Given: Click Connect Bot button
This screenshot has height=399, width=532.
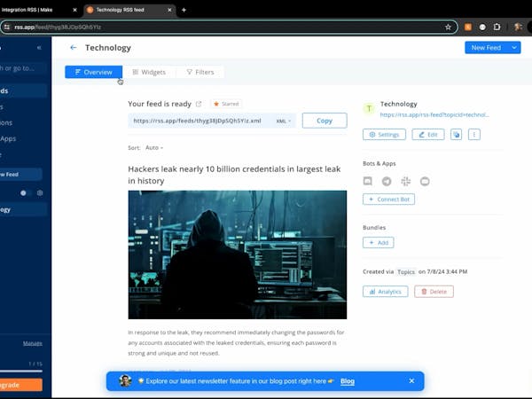Looking at the screenshot, I should click(x=388, y=199).
